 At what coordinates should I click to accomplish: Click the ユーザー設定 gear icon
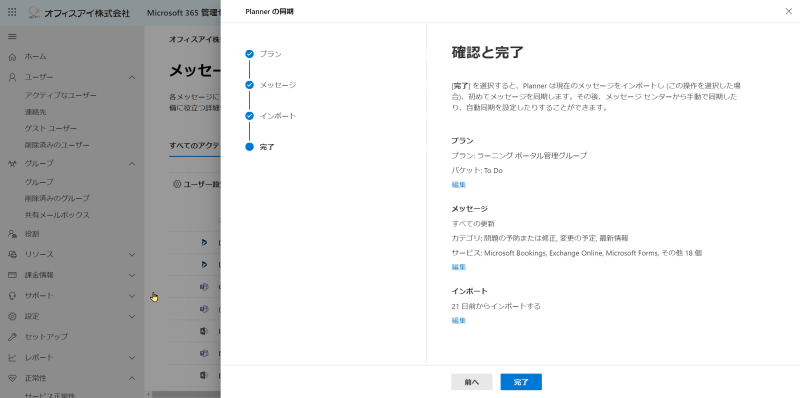coord(177,184)
